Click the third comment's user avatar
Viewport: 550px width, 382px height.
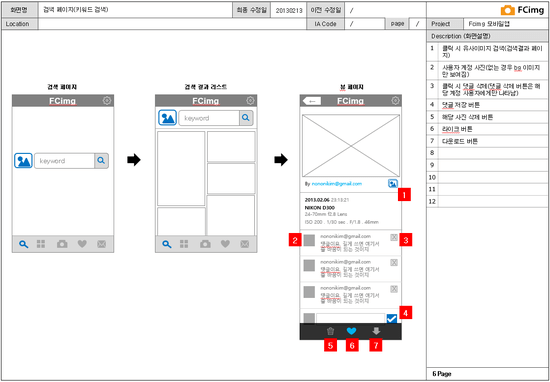(309, 292)
